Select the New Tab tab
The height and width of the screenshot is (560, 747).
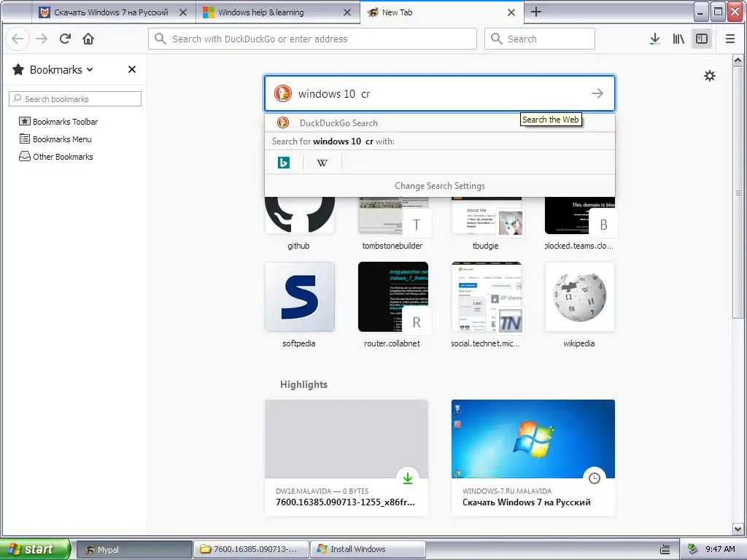coord(442,12)
